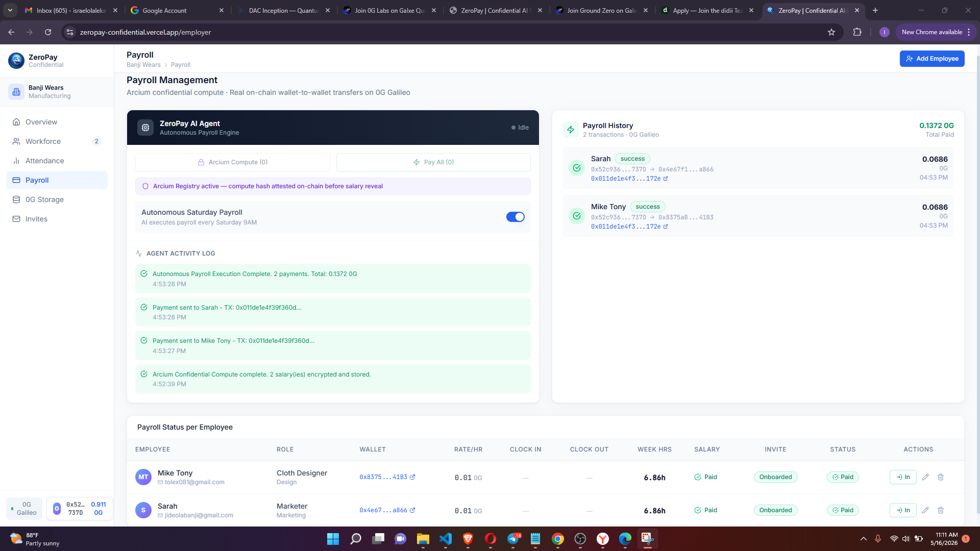
Task: Open Mike Tony's wallet 0x8375...41B3 link
Action: (x=387, y=477)
